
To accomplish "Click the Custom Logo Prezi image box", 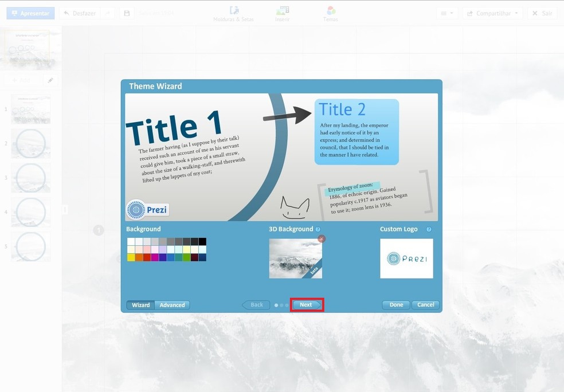I will [x=406, y=258].
